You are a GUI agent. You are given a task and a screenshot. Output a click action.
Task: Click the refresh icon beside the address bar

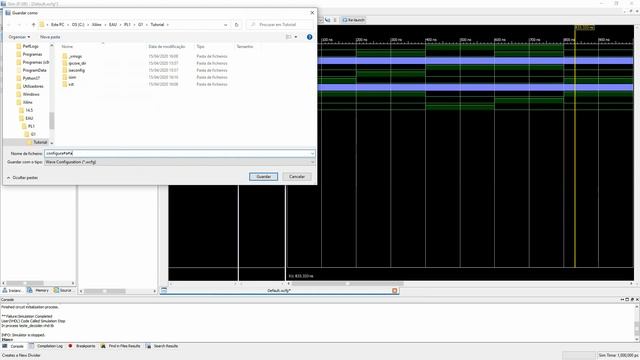pos(236,25)
